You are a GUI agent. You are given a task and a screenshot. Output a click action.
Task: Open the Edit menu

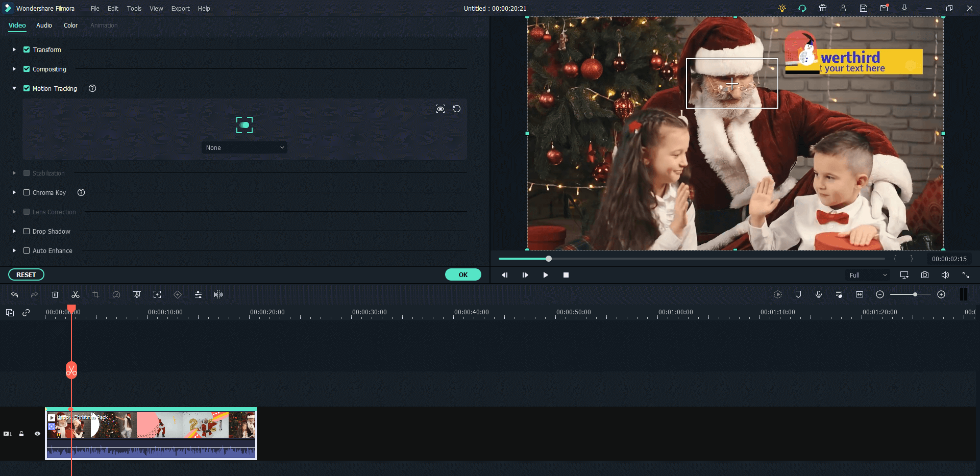tap(113, 8)
